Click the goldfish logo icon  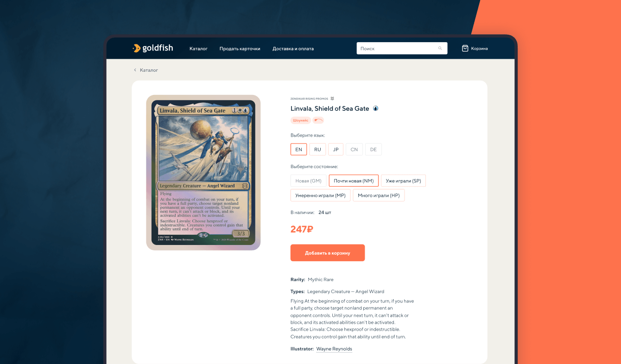tap(136, 48)
